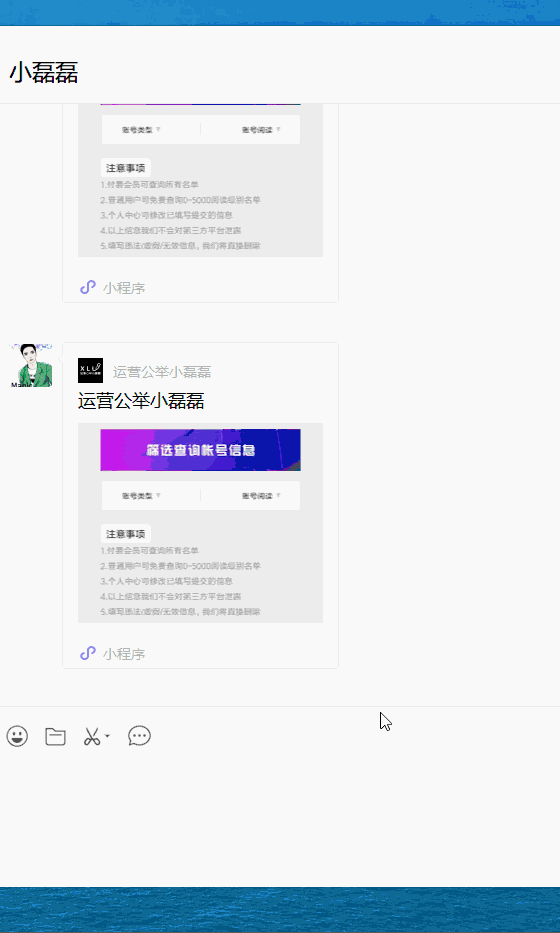This screenshot has height=933, width=560.
Task: Open 账号阅读 dropdown in the lower card
Action: coord(261,496)
